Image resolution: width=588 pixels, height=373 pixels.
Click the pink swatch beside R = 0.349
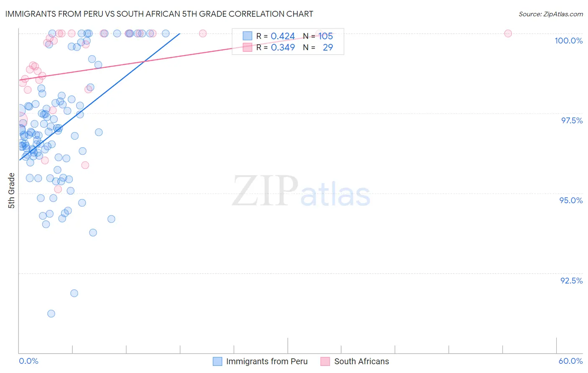coord(248,47)
